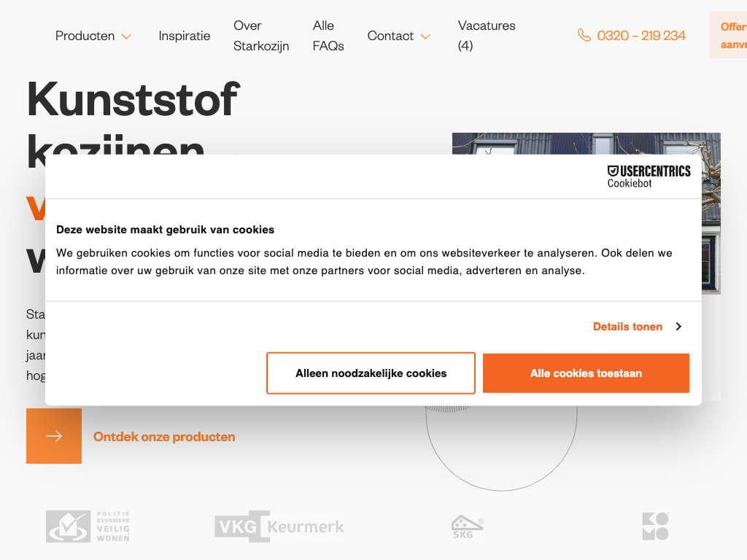Click the VKG Keurmerk logo
Screen dimensions: 747x560
coord(279,526)
